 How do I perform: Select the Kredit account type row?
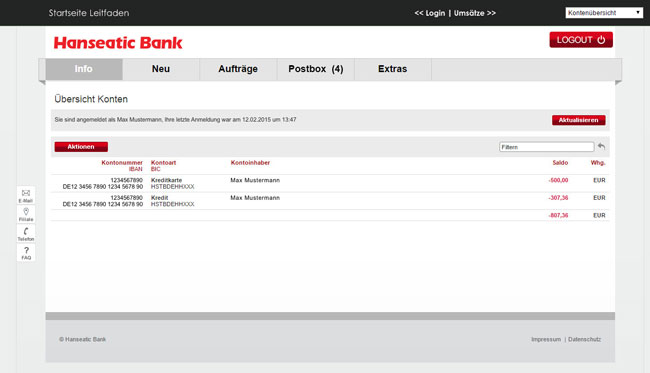click(x=330, y=201)
